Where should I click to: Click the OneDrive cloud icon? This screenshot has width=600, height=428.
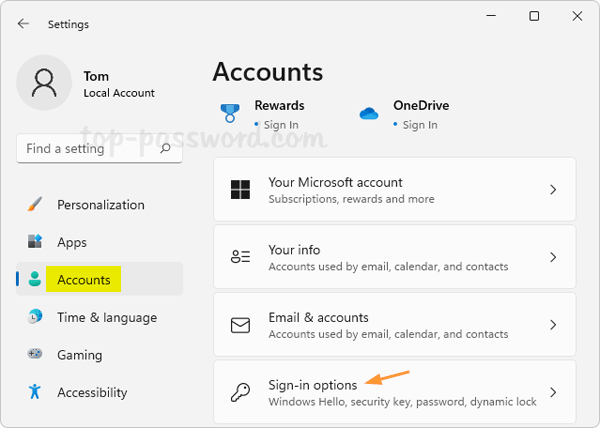tap(369, 114)
